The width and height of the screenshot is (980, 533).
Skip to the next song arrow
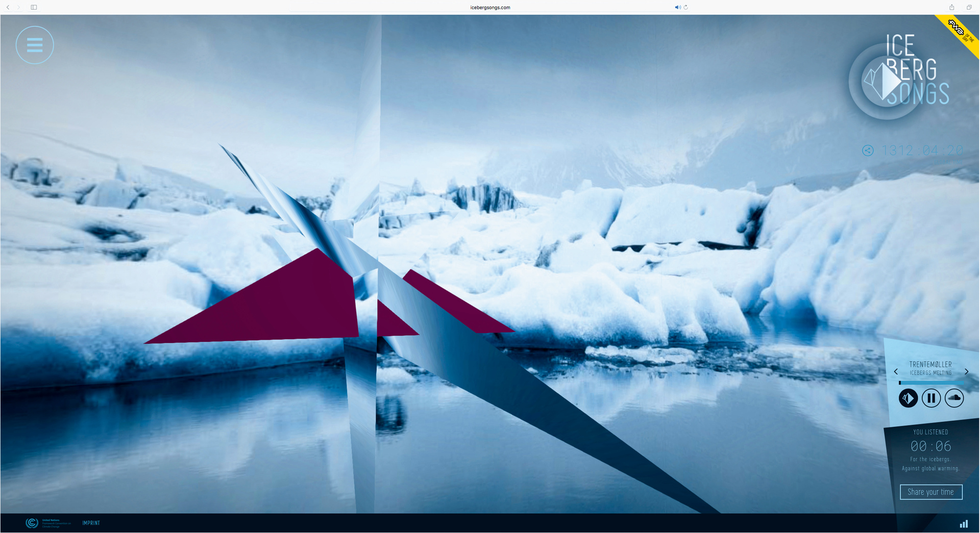(x=966, y=372)
